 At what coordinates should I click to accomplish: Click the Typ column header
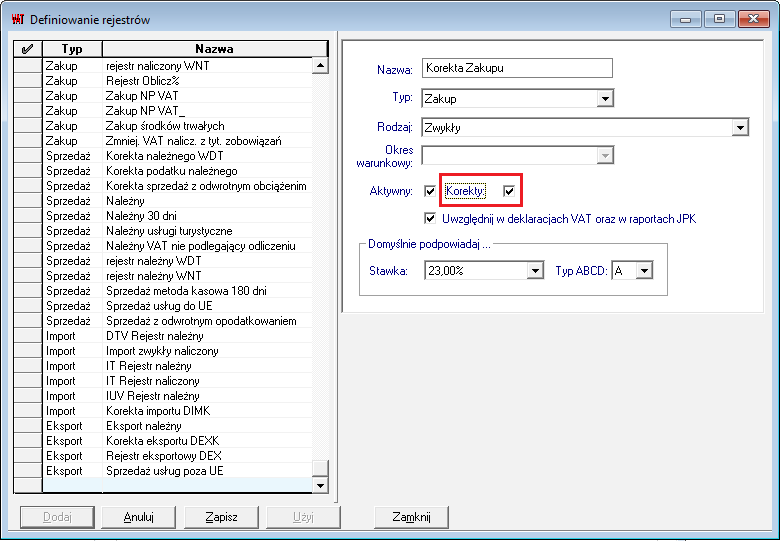click(72, 49)
